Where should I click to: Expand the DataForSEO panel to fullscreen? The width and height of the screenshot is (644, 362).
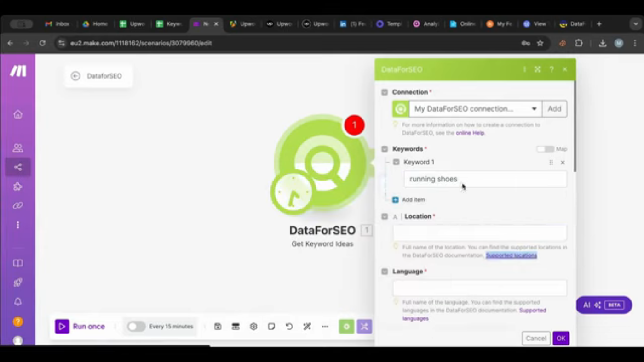537,69
